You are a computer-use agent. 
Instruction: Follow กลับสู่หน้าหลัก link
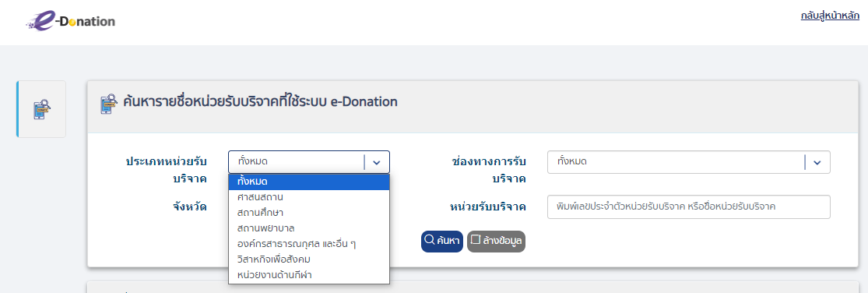[830, 16]
